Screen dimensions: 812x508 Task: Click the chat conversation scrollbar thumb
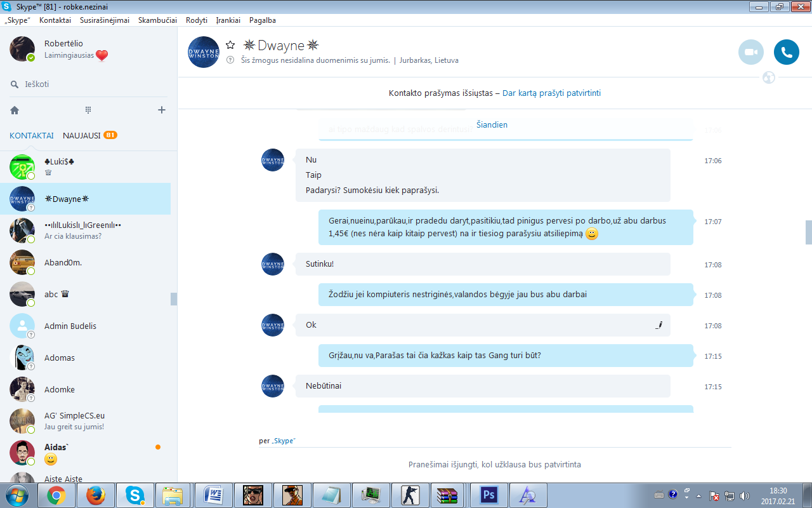coord(809,232)
